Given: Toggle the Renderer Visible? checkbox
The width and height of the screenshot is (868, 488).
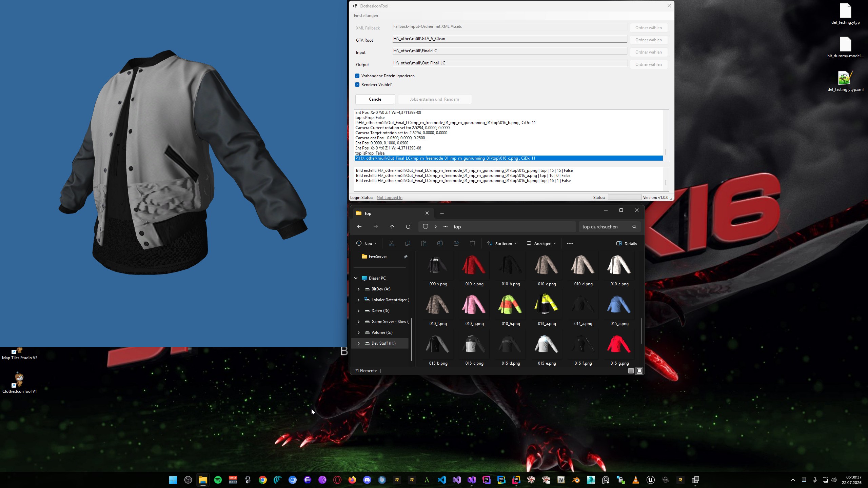Looking at the screenshot, I should click(357, 85).
